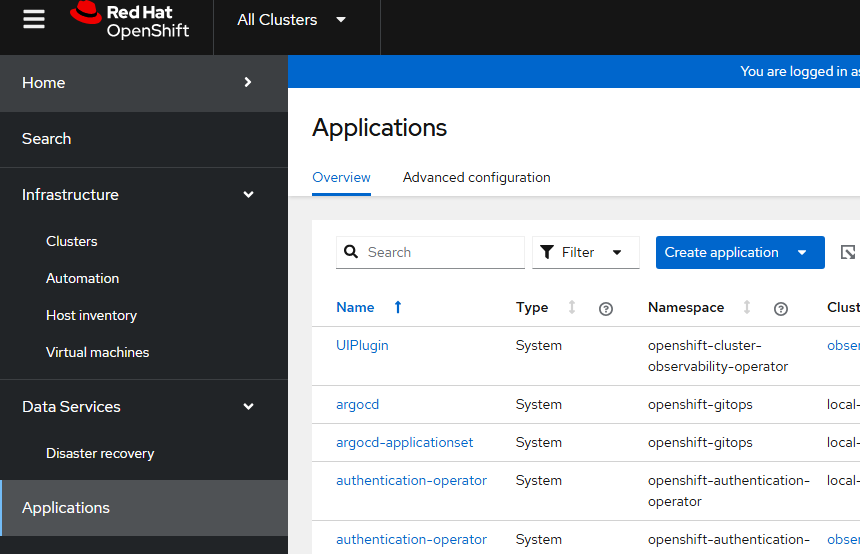The image size is (860, 554).
Task: Open the Filter dropdown
Action: (586, 253)
